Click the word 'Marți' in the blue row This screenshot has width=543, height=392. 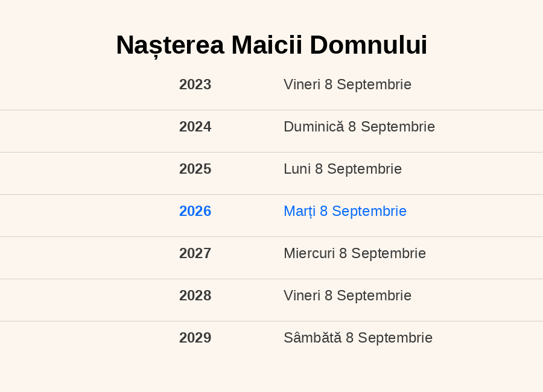299,211
